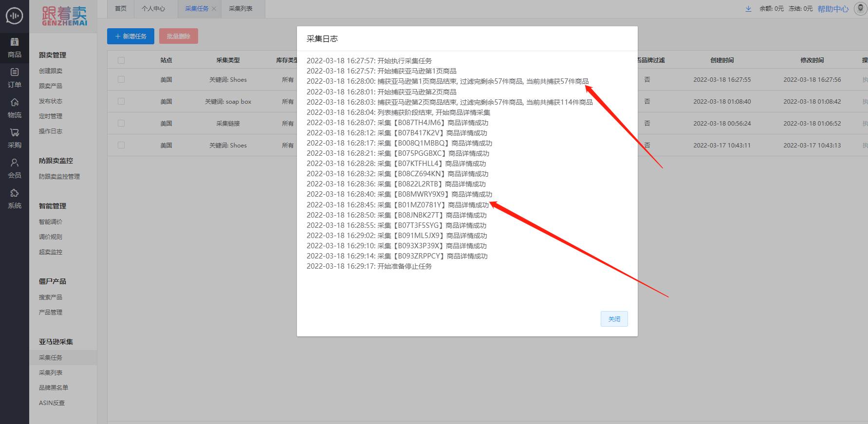This screenshot has height=424, width=868.
Task: Click the 跟着卖 GENZHEMAI logo
Action: [65, 16]
